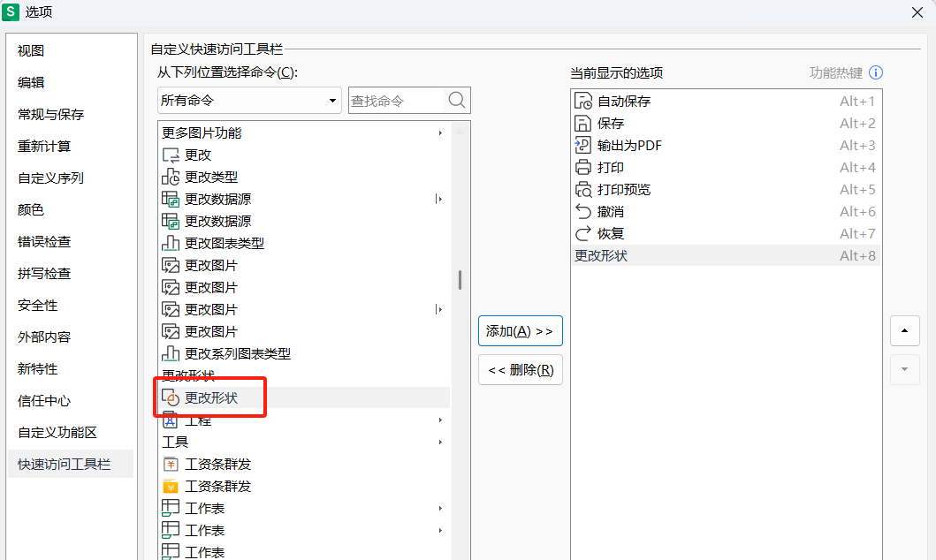Screen dimensions: 936x560
Task: Open the 所有命令 dropdown
Action: (331, 100)
